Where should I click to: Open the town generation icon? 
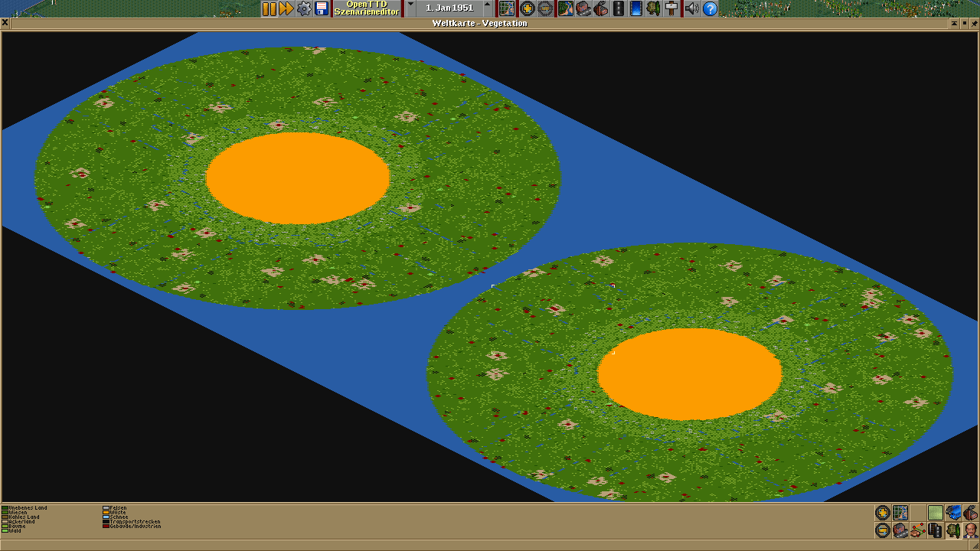(583, 8)
